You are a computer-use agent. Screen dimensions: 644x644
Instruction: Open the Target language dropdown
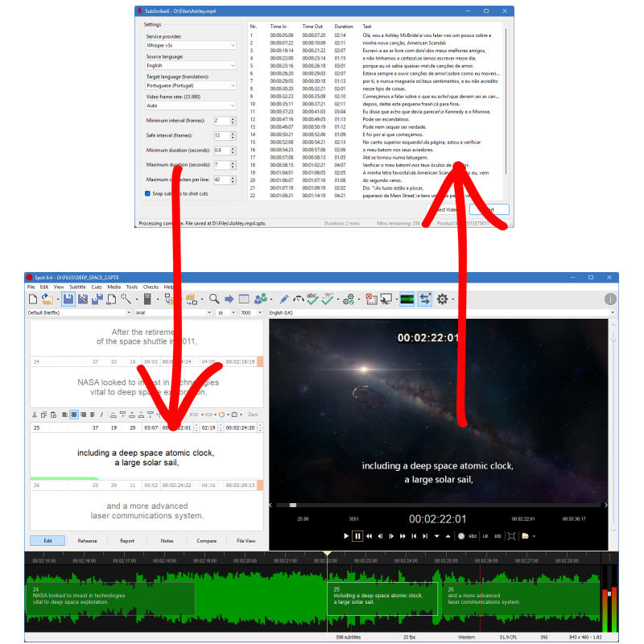(x=191, y=85)
